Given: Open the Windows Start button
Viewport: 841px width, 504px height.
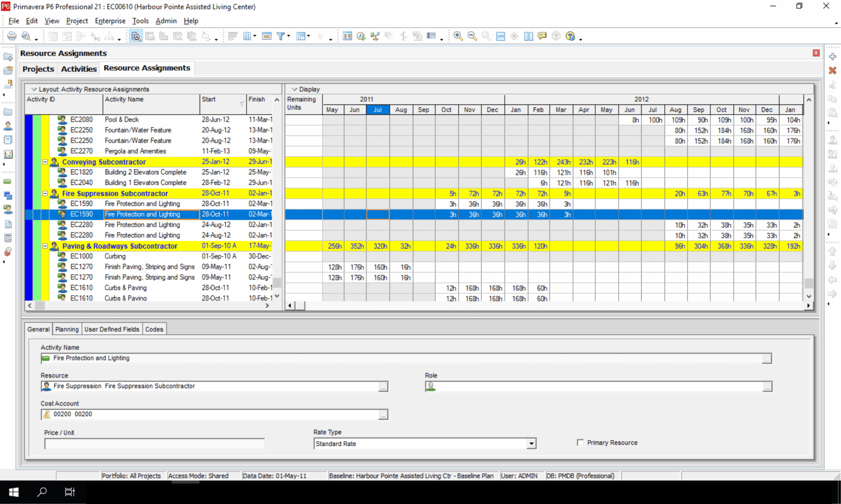Looking at the screenshot, I should point(14,492).
